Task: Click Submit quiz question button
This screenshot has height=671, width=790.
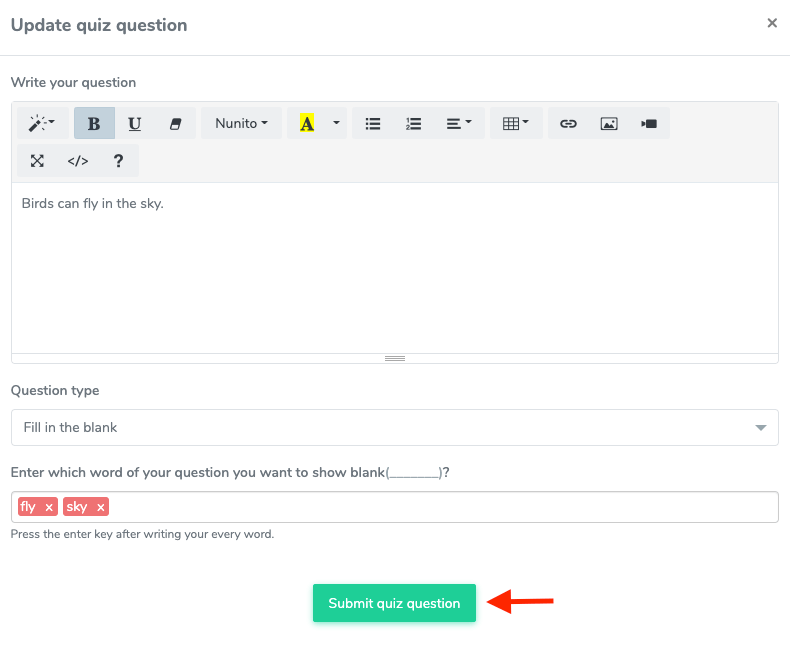Action: (x=394, y=603)
